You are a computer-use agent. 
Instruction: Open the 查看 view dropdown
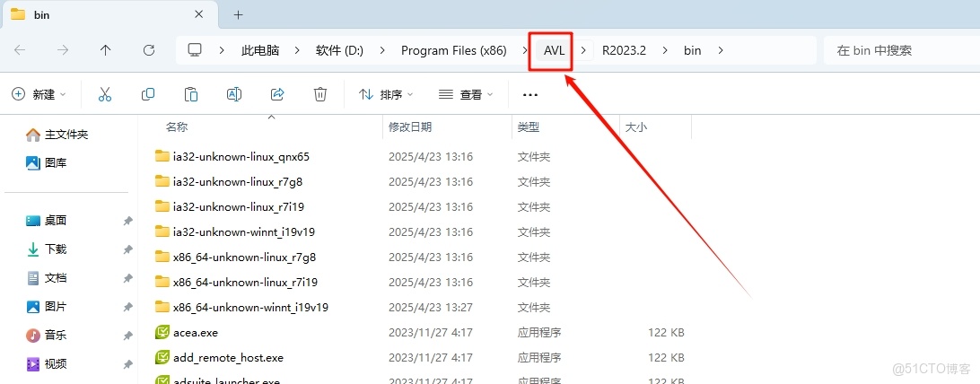(x=466, y=94)
